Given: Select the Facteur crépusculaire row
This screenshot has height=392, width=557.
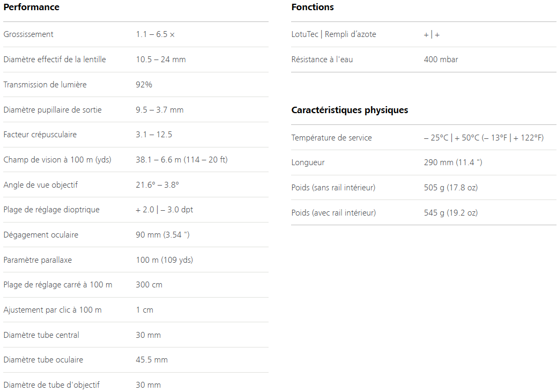Looking at the screenshot, I should pyautogui.click(x=136, y=135).
